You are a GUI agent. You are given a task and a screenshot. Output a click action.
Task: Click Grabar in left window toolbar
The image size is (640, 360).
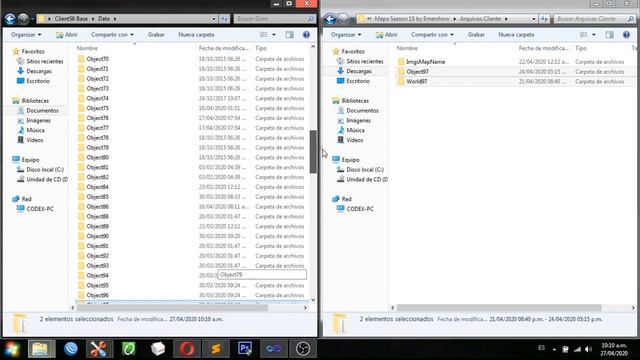pyautogui.click(x=156, y=35)
